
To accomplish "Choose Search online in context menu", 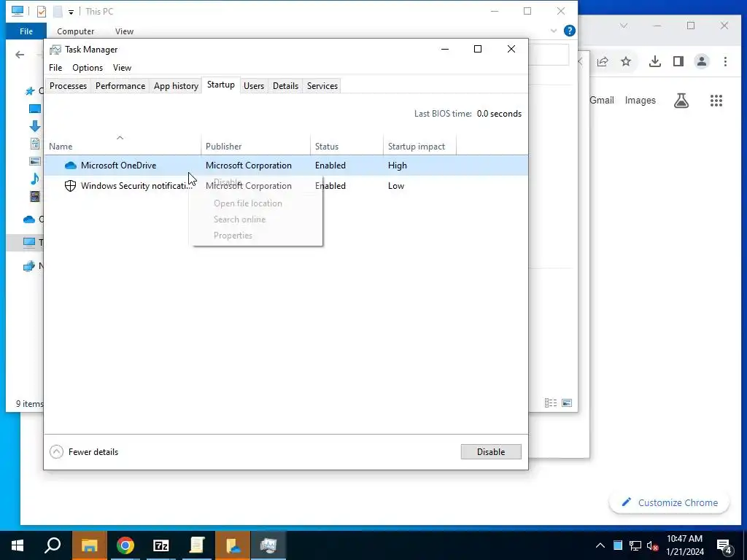I will (x=239, y=219).
